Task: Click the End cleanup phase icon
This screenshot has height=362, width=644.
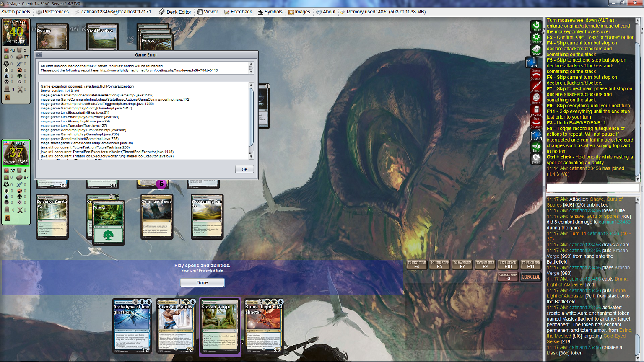Action: 536,147
